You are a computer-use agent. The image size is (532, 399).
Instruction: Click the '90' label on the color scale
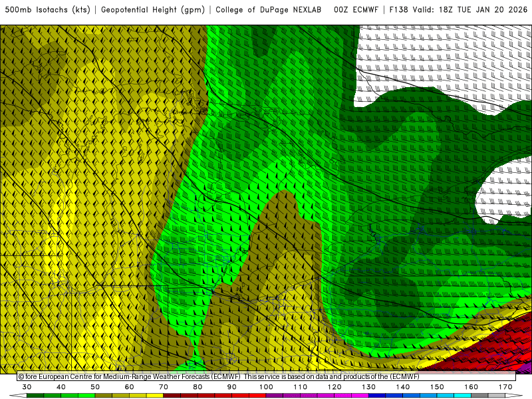(x=232, y=387)
